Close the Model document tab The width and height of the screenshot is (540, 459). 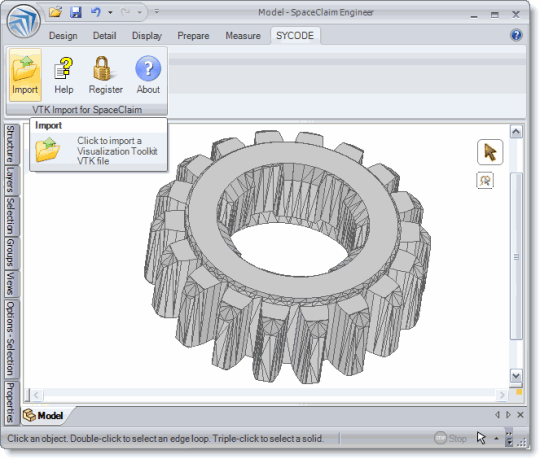click(x=520, y=415)
